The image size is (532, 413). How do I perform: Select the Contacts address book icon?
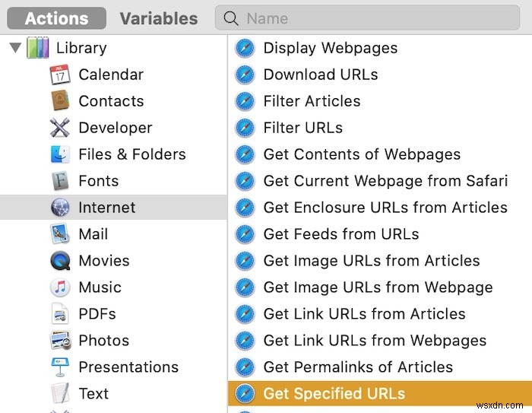pos(60,101)
